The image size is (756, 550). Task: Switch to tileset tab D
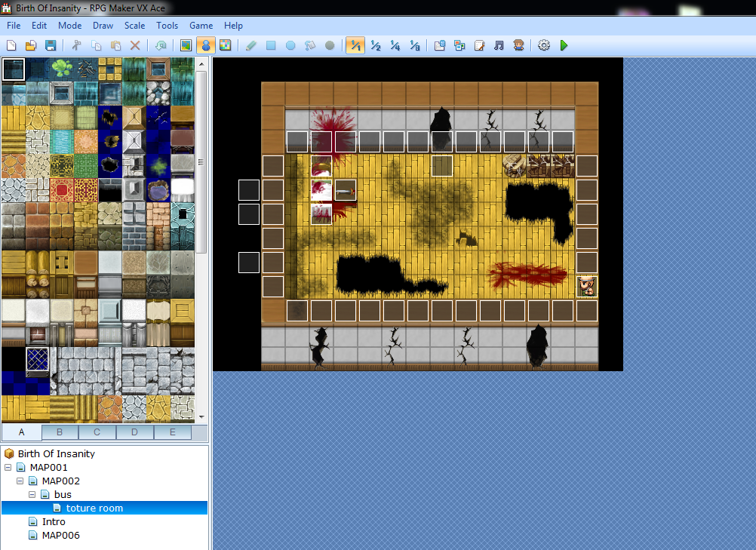[134, 432]
